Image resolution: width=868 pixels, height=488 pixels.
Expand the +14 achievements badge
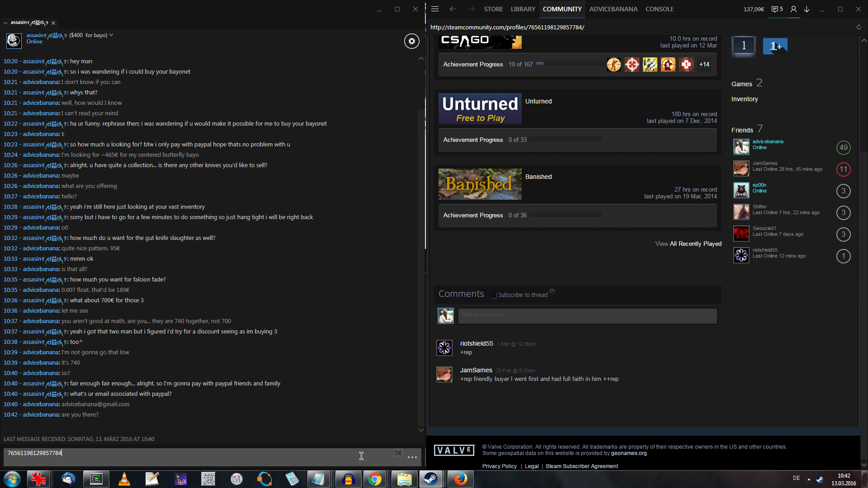(x=704, y=65)
